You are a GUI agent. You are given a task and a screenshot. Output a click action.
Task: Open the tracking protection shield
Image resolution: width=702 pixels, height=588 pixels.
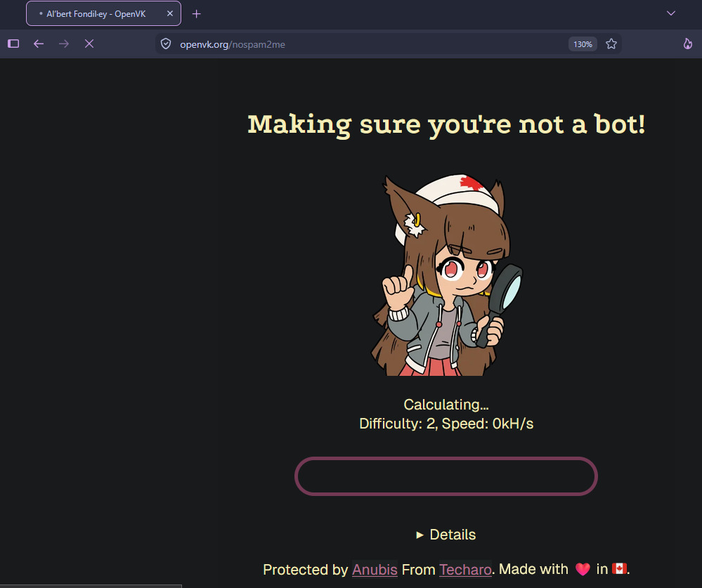pyautogui.click(x=166, y=44)
